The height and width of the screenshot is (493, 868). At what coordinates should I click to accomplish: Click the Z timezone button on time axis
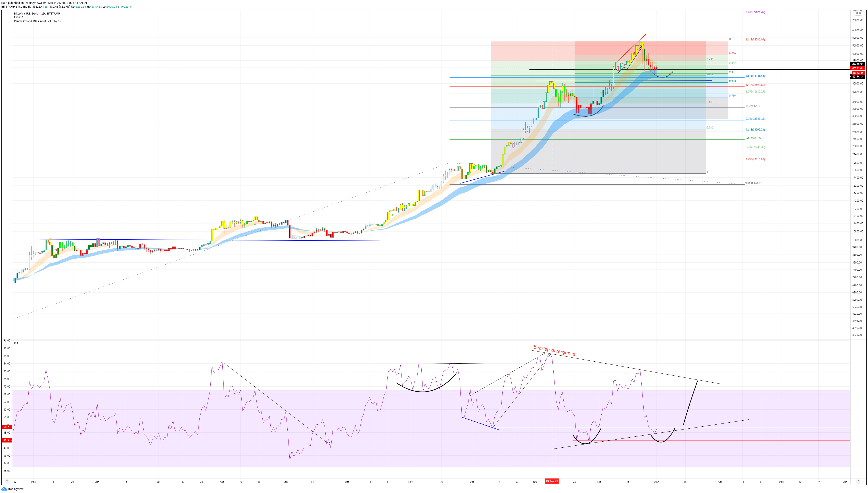coord(7,481)
